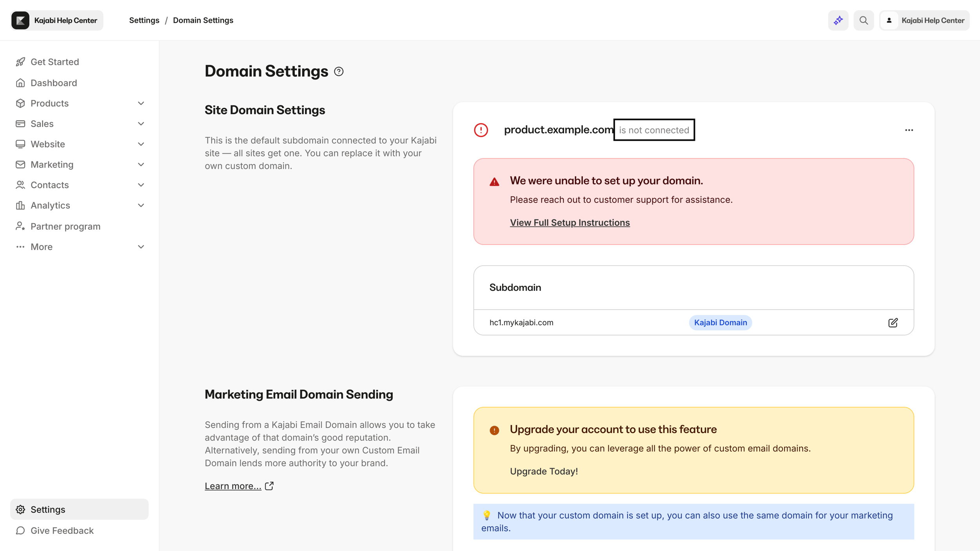Expand the Contacts menu chevron
This screenshot has width=980, height=551.
[141, 185]
